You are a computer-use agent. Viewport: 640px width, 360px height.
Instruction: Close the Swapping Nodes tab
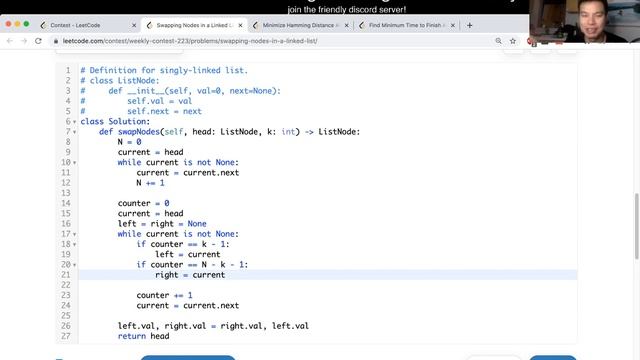click(240, 25)
